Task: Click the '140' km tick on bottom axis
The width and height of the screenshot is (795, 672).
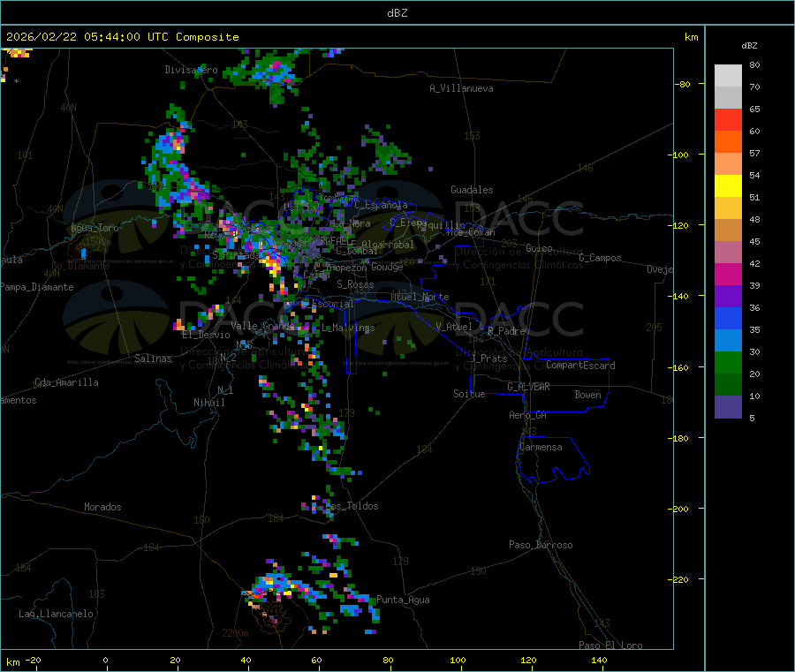Action: 599,660
